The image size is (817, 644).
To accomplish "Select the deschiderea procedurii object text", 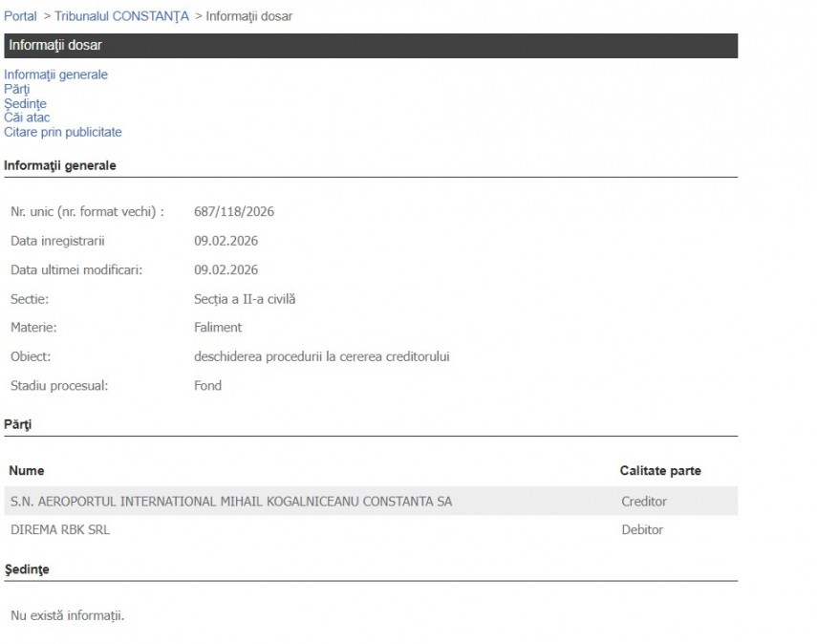I will tap(321, 356).
